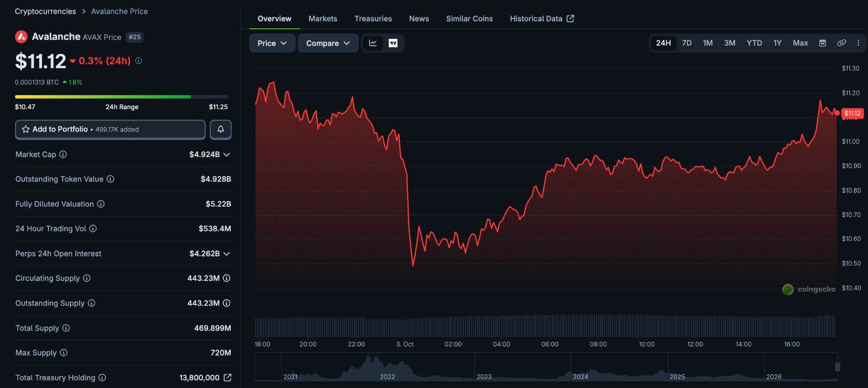This screenshot has width=868, height=388.
Task: Click circulating supply 443.23M value info icon
Action: point(227,278)
